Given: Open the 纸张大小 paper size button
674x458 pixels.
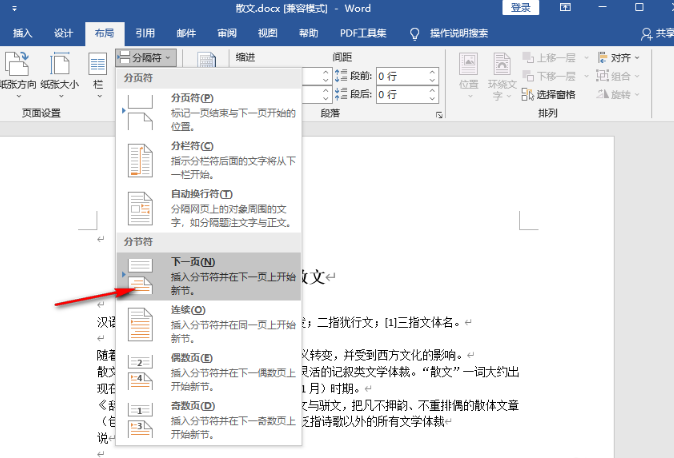Looking at the screenshot, I should click(x=60, y=75).
